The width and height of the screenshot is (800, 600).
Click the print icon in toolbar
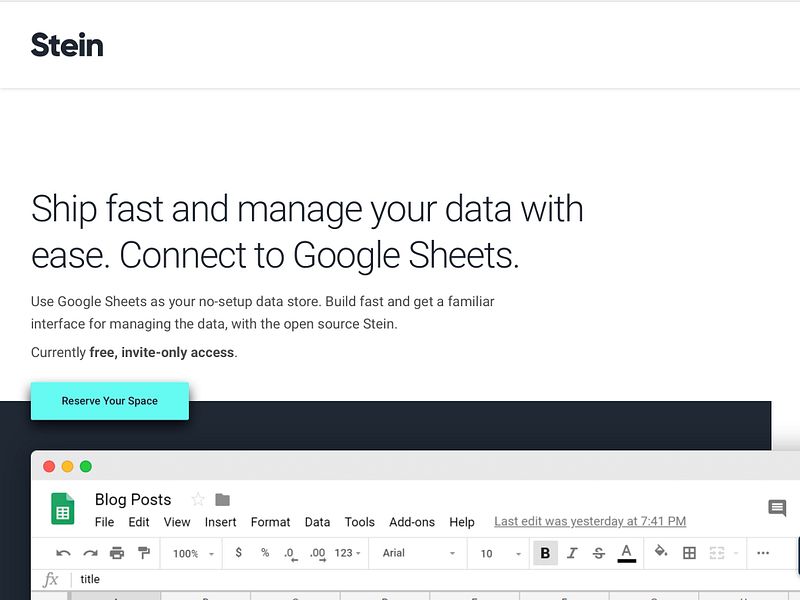pos(117,553)
